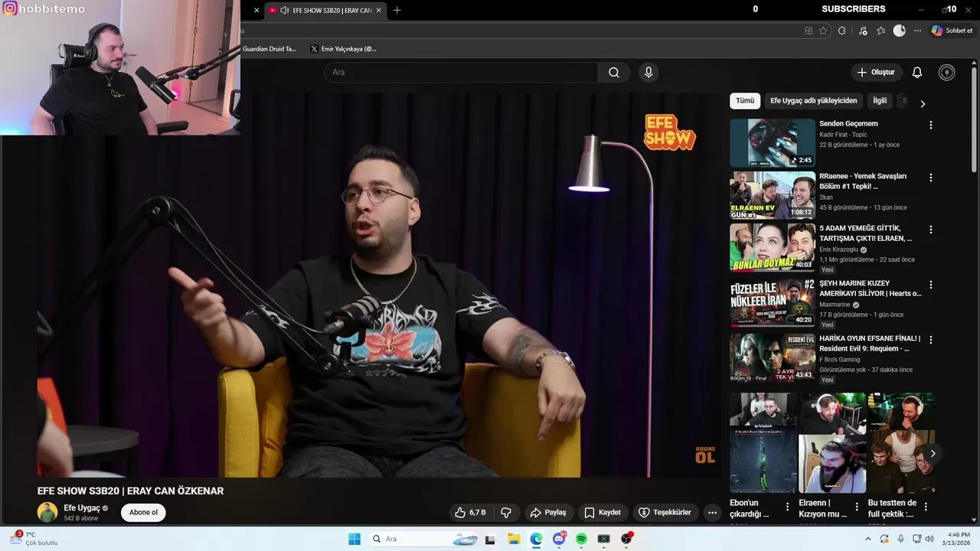Open Emir Yalçınkaya bookmark
980x551 pixels.
[343, 49]
